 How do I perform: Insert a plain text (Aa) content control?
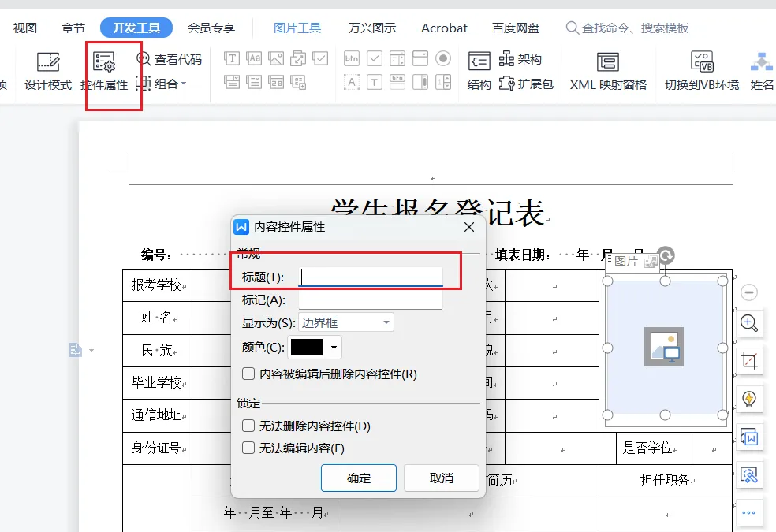254,59
